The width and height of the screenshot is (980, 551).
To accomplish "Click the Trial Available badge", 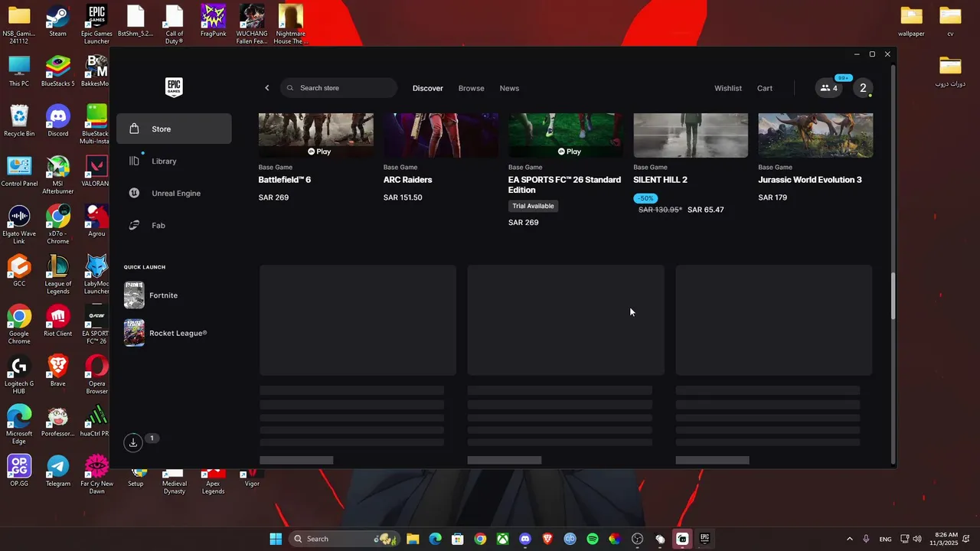I will pyautogui.click(x=533, y=206).
